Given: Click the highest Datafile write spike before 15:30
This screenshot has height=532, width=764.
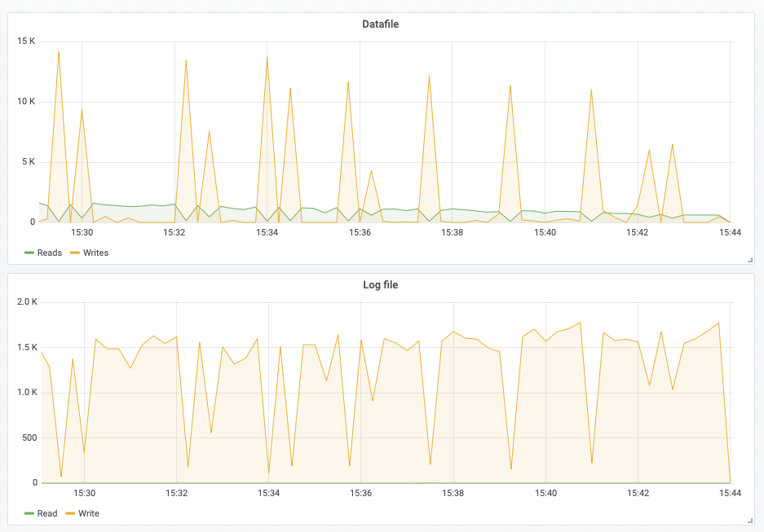Looking at the screenshot, I should (59, 53).
